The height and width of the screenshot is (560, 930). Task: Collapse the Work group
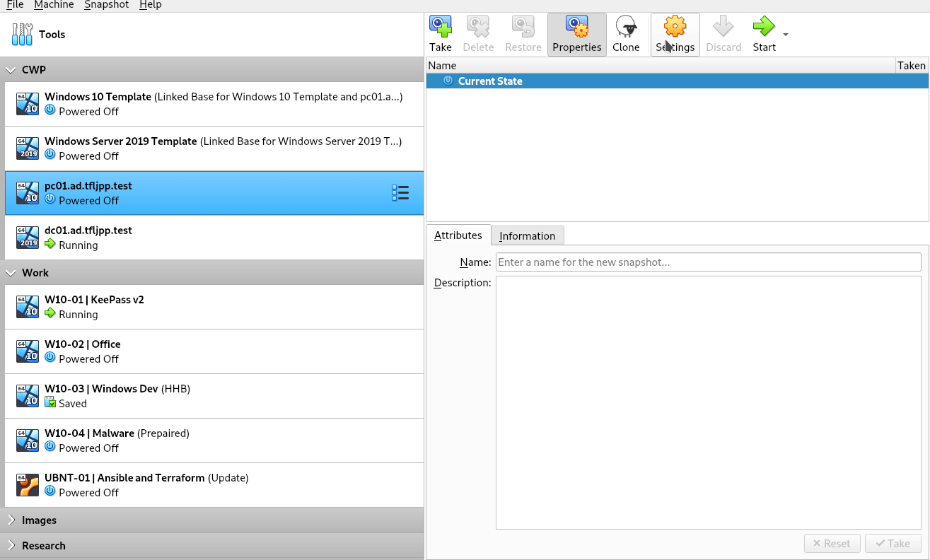click(x=11, y=273)
